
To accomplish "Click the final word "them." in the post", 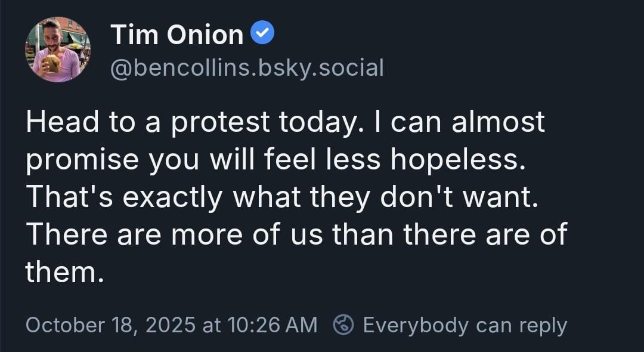I will [x=60, y=272].
